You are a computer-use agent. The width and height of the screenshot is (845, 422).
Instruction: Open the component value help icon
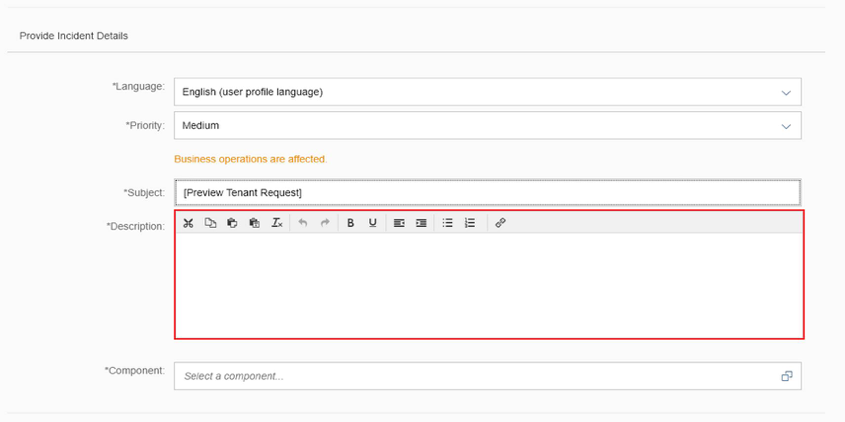point(787,376)
